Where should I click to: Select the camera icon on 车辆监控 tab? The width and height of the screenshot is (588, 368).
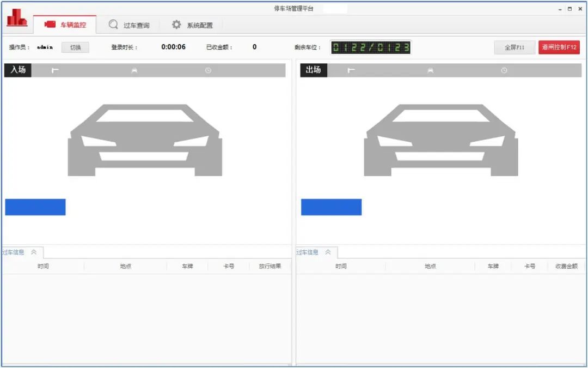pyautogui.click(x=50, y=24)
